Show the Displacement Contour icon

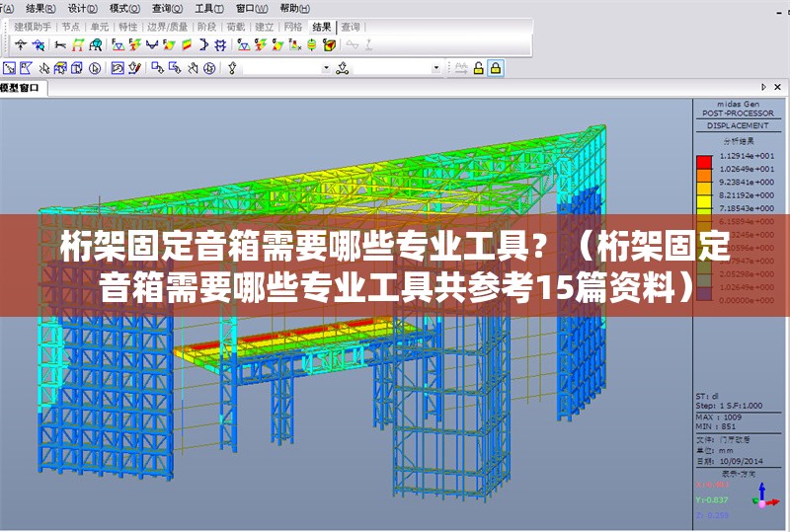(95, 44)
